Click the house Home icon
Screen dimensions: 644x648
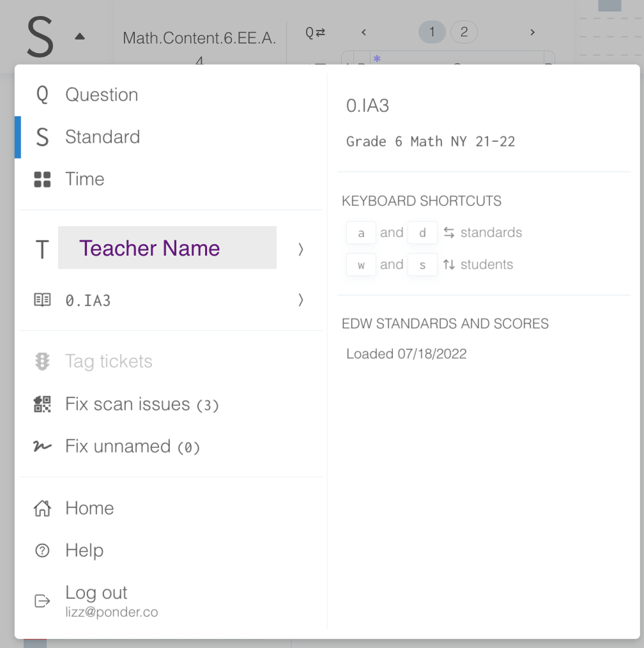[42, 508]
